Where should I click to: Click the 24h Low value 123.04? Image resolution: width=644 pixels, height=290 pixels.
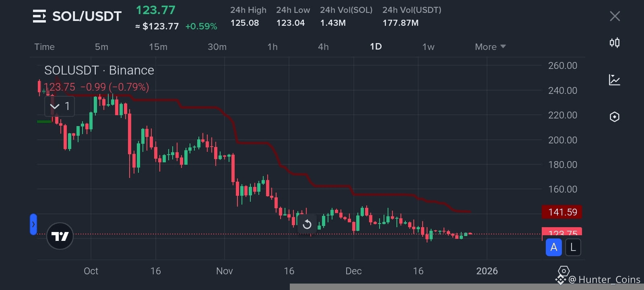291,23
